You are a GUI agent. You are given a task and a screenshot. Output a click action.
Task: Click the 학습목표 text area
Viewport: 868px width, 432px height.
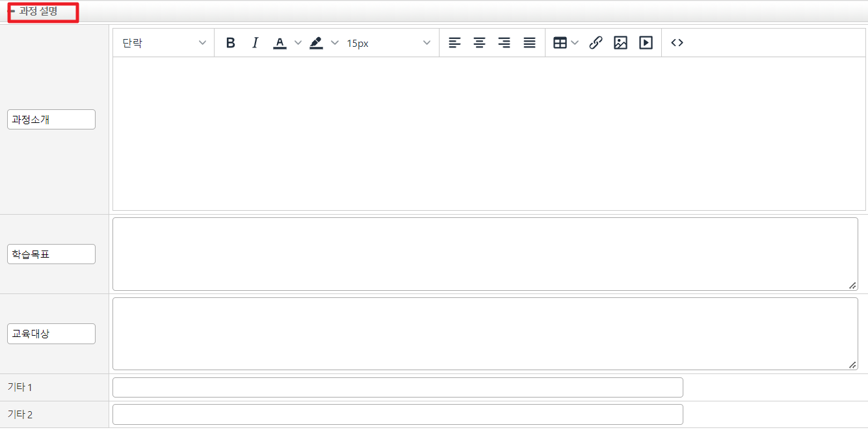(x=484, y=254)
